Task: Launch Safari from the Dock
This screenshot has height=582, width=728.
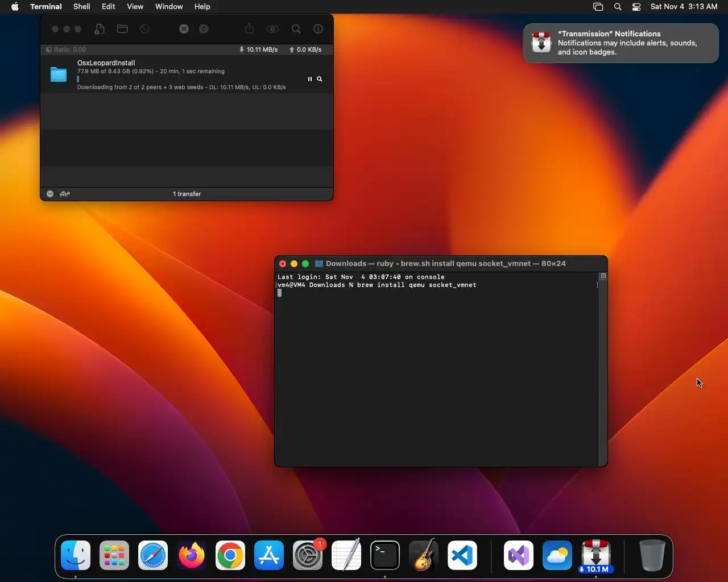Action: [x=153, y=555]
